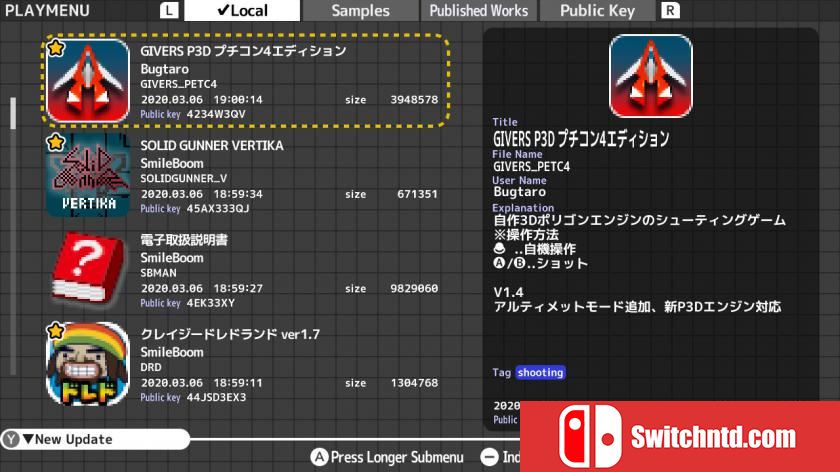This screenshot has height=472, width=840.
Task: Click public key 4234W3QV
Action: click(x=216, y=114)
